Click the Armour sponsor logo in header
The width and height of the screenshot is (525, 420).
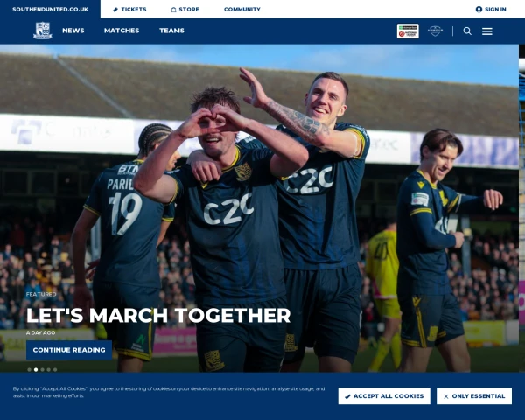coord(435,31)
